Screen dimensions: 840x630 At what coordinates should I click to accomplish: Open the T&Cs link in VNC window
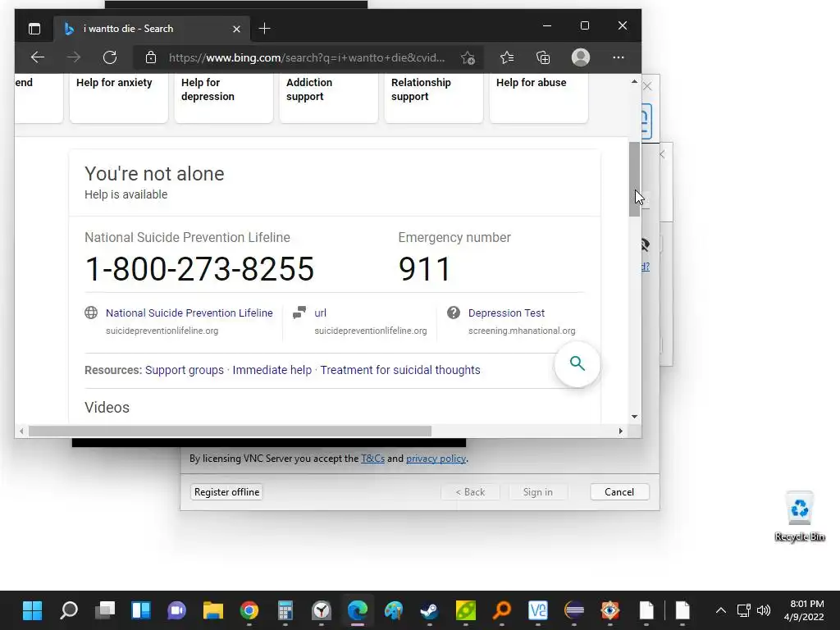pyautogui.click(x=373, y=459)
